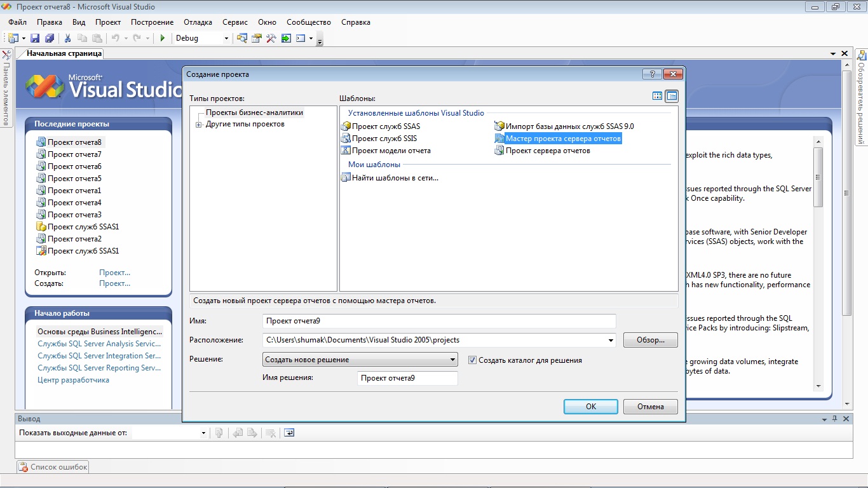Click the Copy toolbar icon
Screen dimensions: 868x488
pos(82,38)
